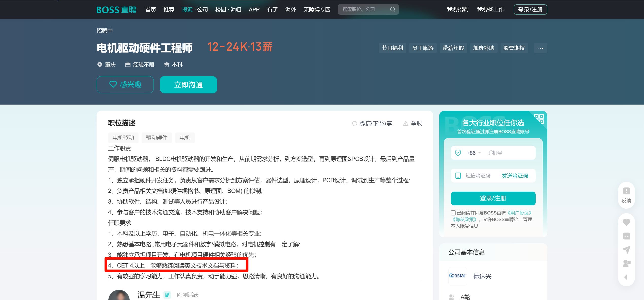Open the 《隐私政策》 link
The width and height of the screenshot is (644, 300).
click(x=464, y=219)
